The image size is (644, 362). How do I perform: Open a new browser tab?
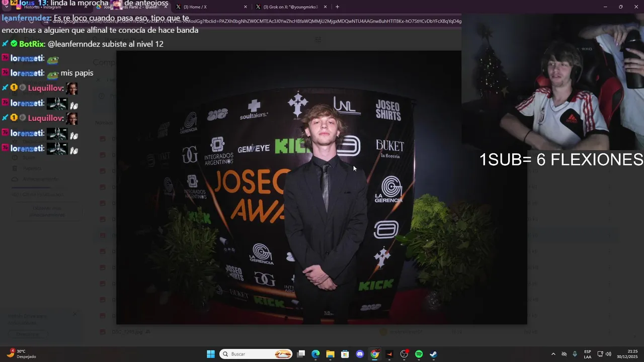(x=337, y=7)
